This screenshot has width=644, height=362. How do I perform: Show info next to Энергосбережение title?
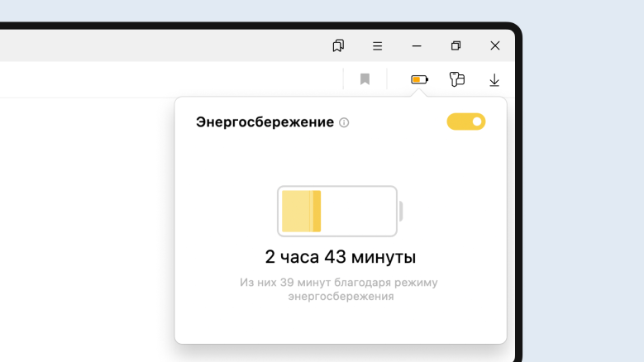click(x=345, y=122)
